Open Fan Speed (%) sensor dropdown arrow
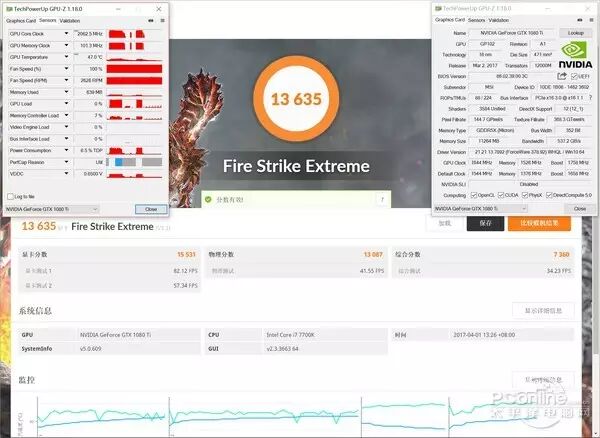Viewport: 600px width, 438px height. tap(66, 68)
